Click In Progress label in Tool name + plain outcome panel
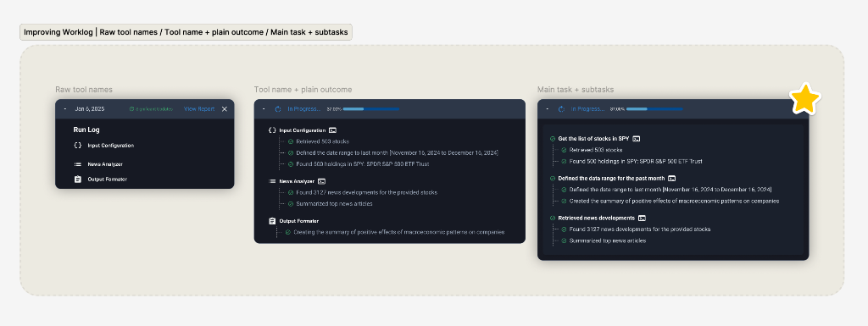Image resolution: width=868 pixels, height=326 pixels. pyautogui.click(x=304, y=109)
